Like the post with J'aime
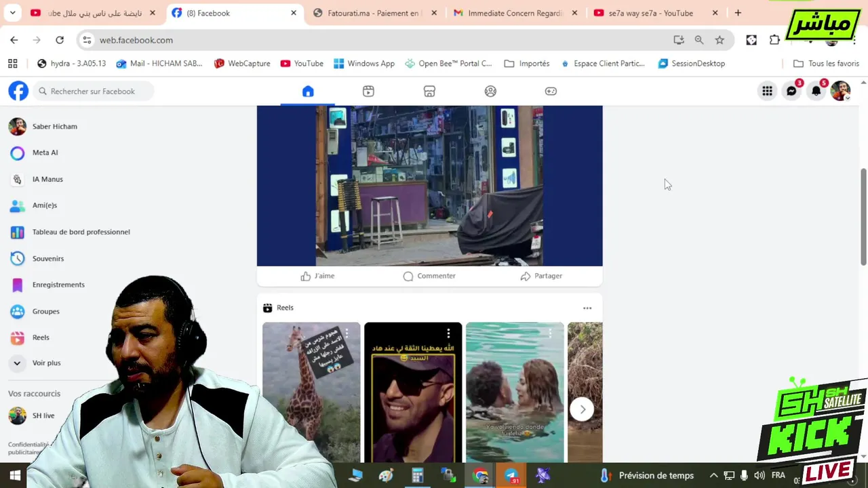 coord(317,276)
